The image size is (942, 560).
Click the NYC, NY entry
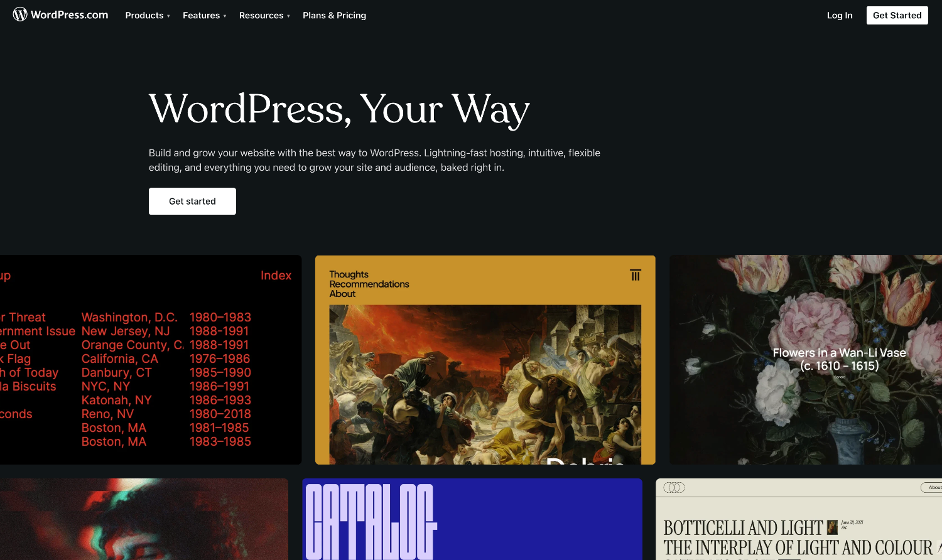[x=106, y=386]
